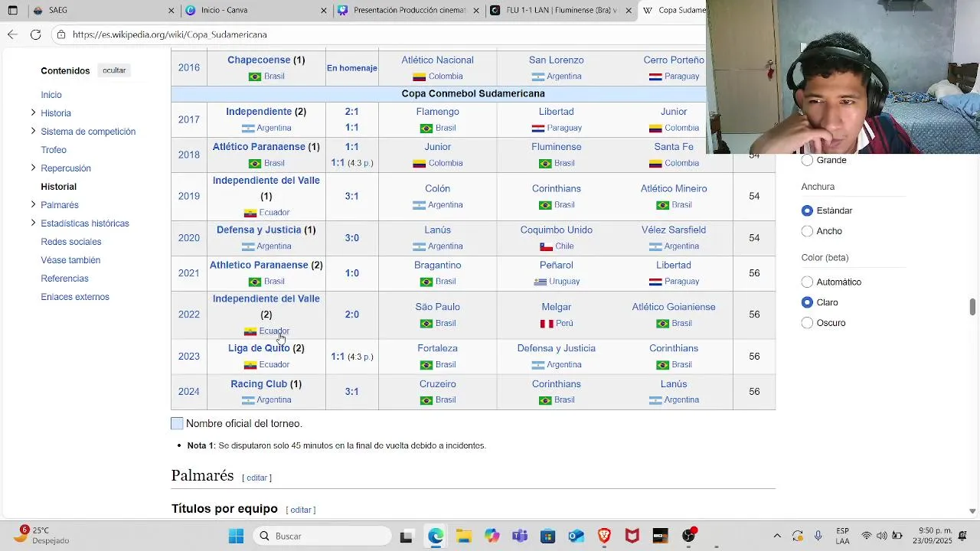Screen dimensions: 980x551
Task: Show hidden system tray icons
Action: click(x=777, y=536)
